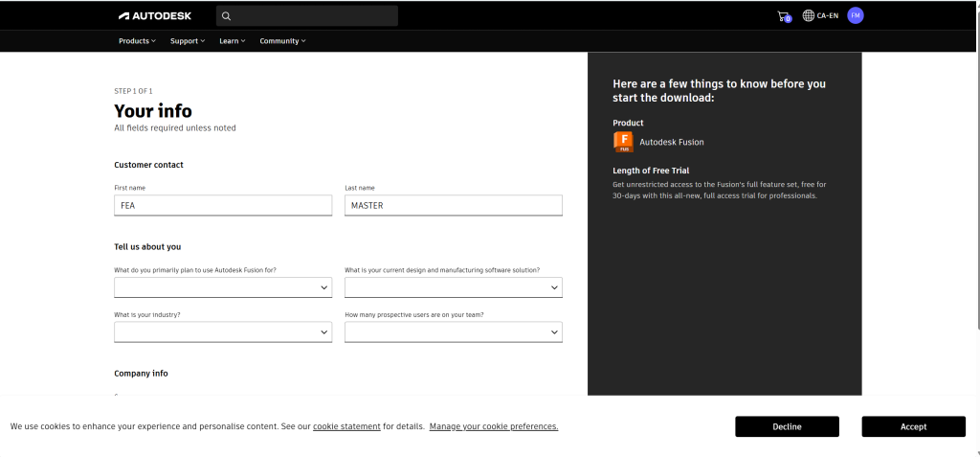The image size is (980, 457).
Task: Expand prospective users on team dropdown
Action: point(453,331)
